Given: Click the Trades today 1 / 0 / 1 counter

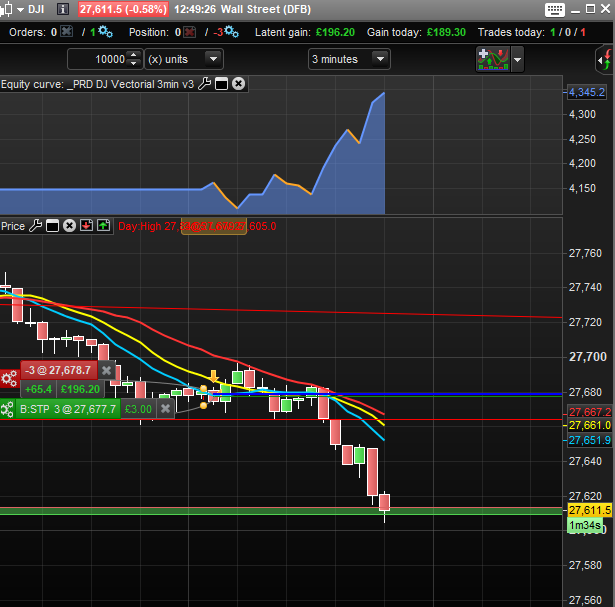Looking at the screenshot, I should pos(568,32).
